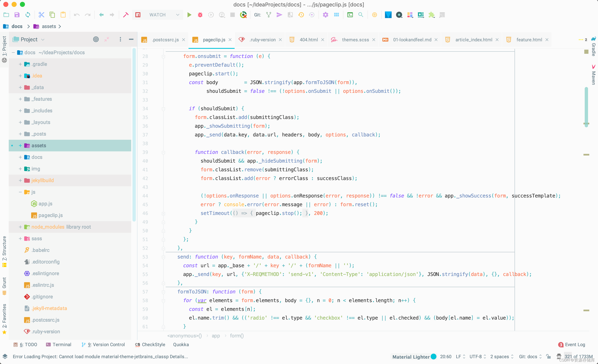The height and width of the screenshot is (364, 598).
Task: Click the Material Lighter theme color ball
Action: 434,357
